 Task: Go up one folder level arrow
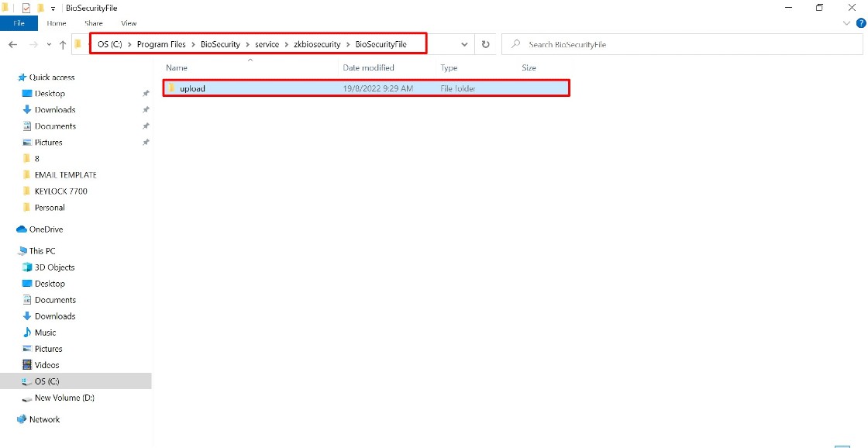pyautogui.click(x=63, y=45)
